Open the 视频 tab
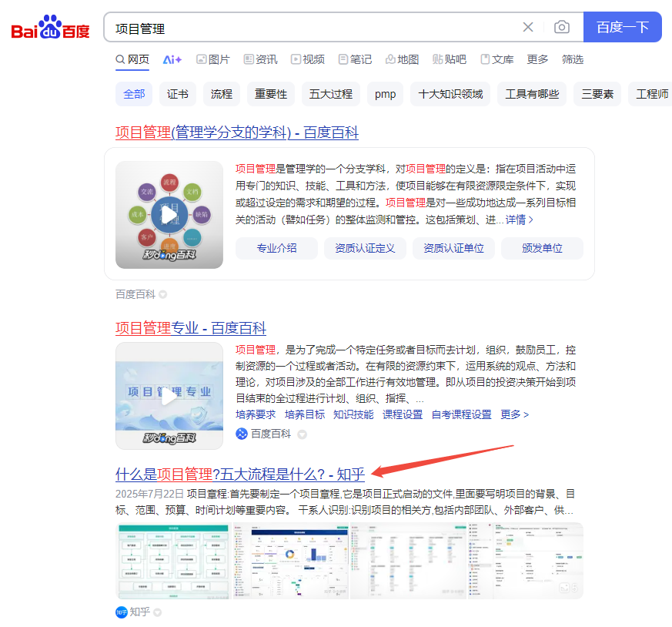 point(308,59)
